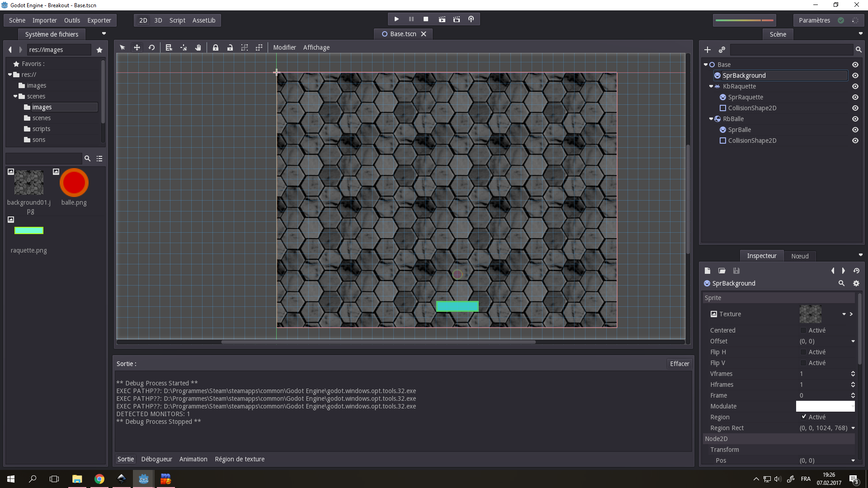
Task: Clear output with the Effacer button
Action: (x=679, y=364)
